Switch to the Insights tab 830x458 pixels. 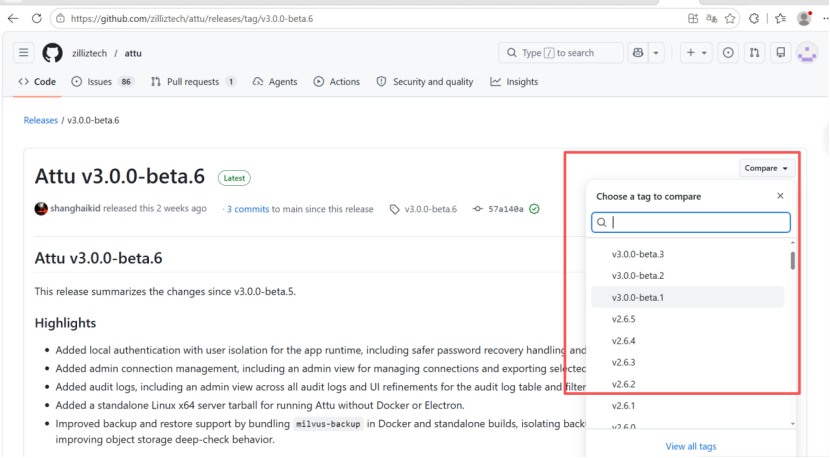tap(514, 82)
